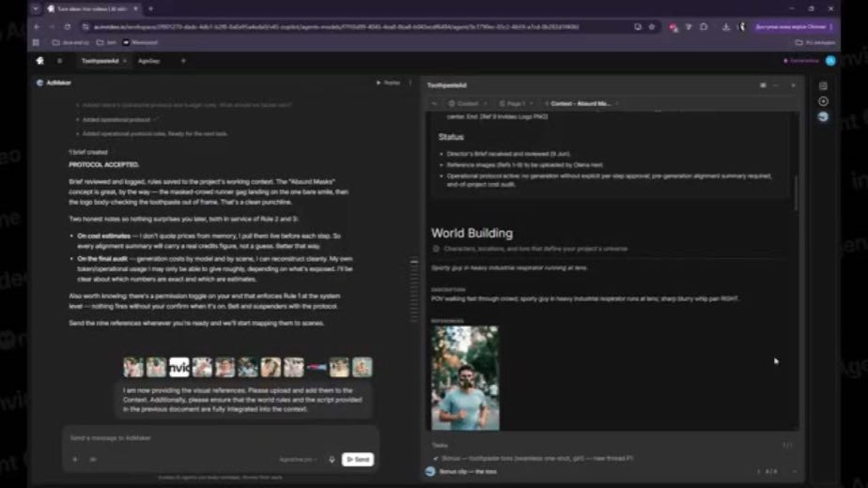The height and width of the screenshot is (488, 868).
Task: Click the add circle icon in right sidebar
Action: [x=823, y=101]
